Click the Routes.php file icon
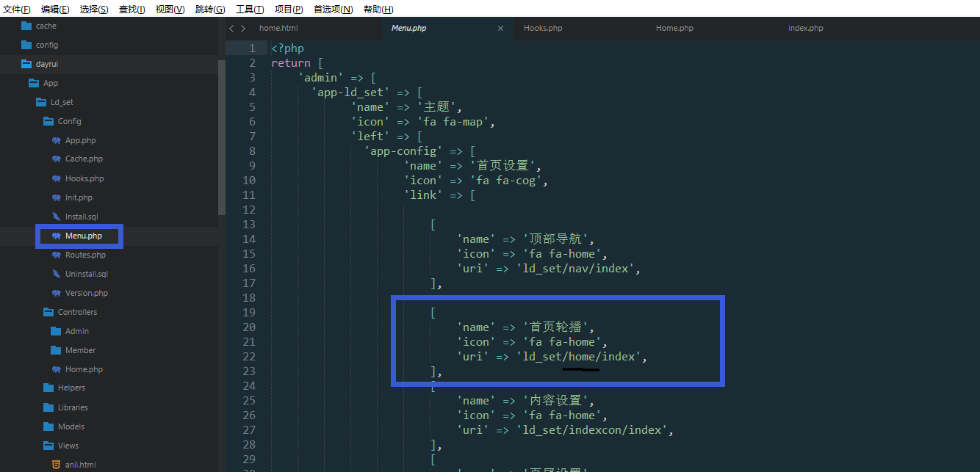The height and width of the screenshot is (472, 980). (56, 255)
